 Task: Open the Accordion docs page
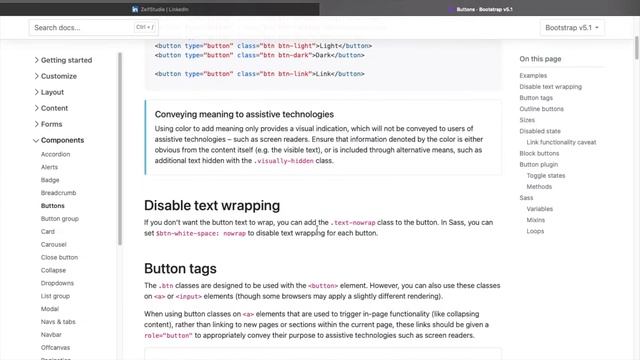pyautogui.click(x=56, y=154)
